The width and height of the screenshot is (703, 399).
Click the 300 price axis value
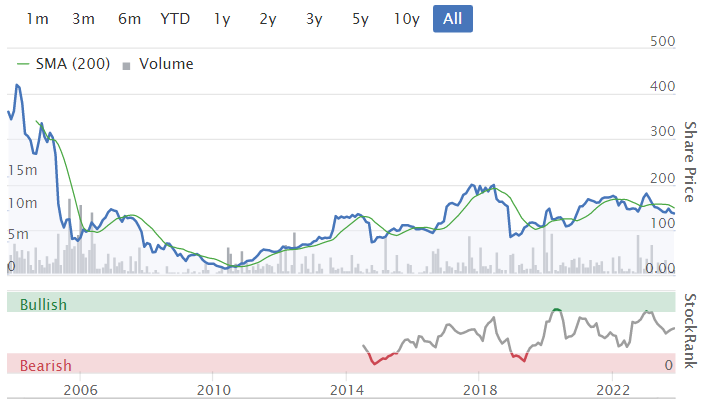[663, 131]
